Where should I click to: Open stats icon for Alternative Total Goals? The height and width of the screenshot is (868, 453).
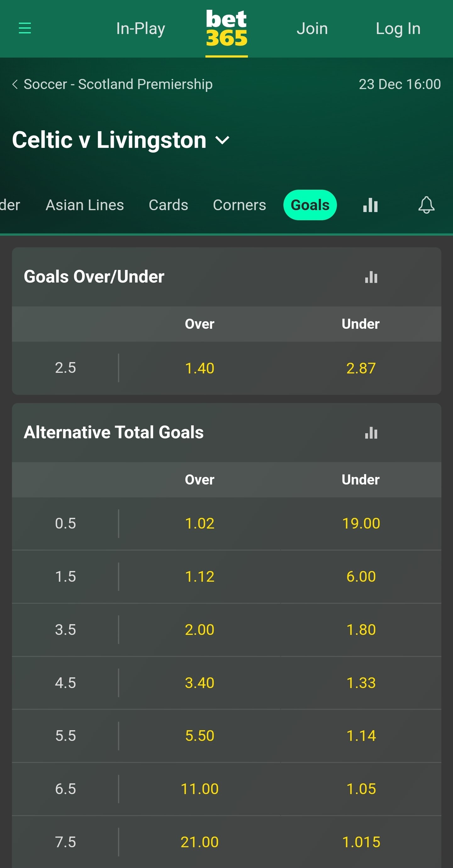(371, 433)
